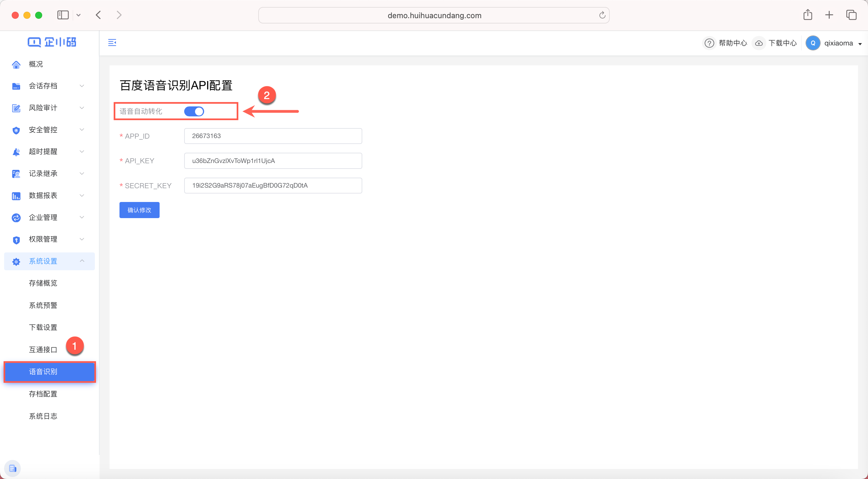Image resolution: width=868 pixels, height=479 pixels.
Task: Show the tab overview icon
Action: 851,15
